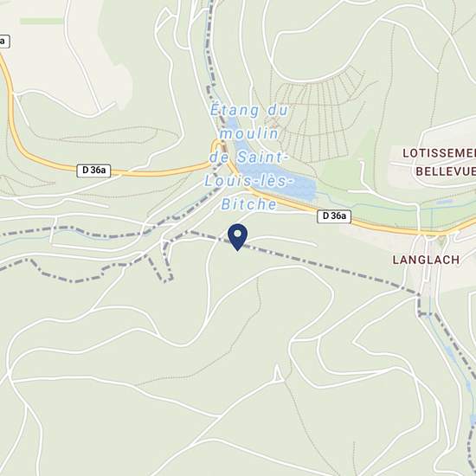
Task: Click the LANGLACH place label
Action: pos(426,261)
